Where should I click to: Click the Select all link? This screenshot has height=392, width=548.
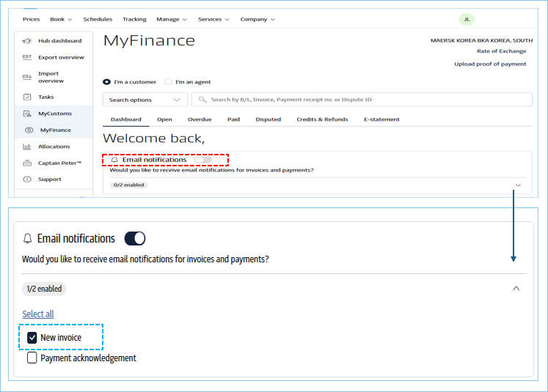click(38, 314)
